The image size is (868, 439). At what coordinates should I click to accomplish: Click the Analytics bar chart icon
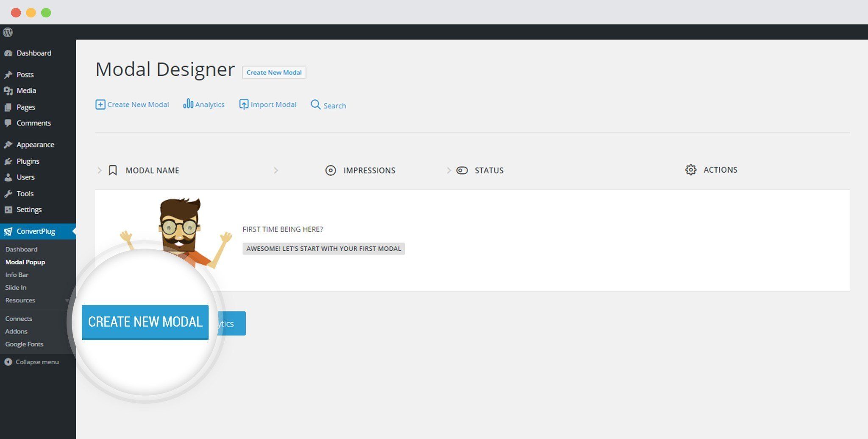[188, 104]
